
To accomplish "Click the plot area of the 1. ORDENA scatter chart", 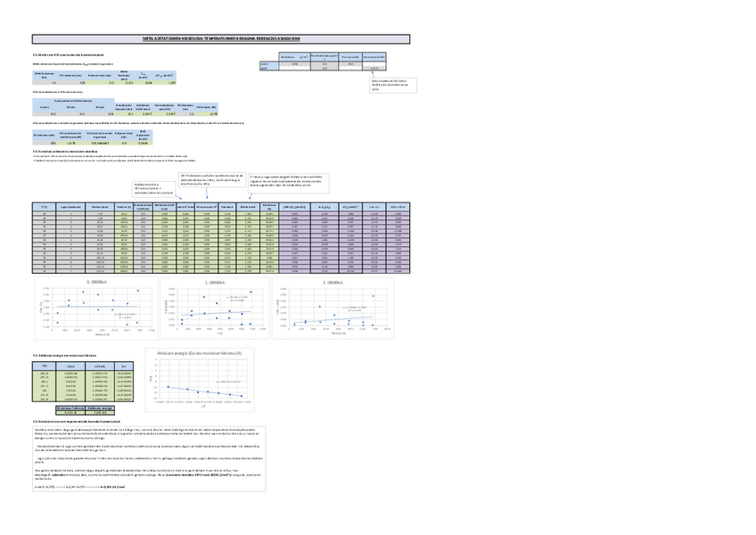I will [x=220, y=308].
